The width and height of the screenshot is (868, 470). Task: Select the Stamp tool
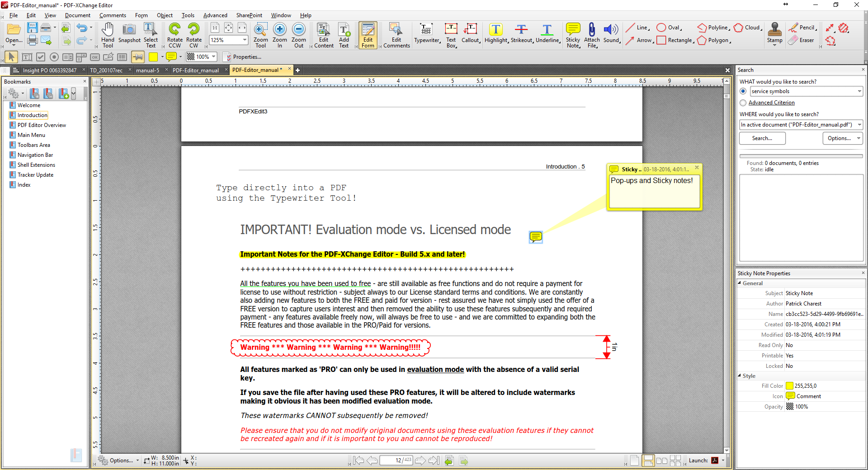[x=774, y=34]
